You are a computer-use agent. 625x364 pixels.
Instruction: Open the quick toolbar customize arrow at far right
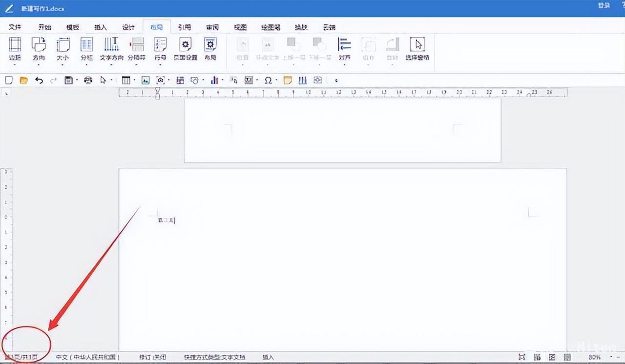coord(336,81)
